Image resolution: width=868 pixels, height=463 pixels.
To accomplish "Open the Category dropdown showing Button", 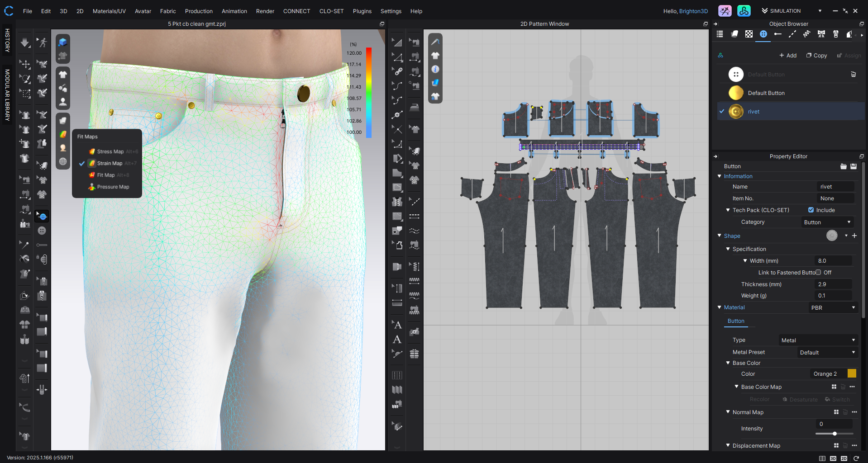I will click(x=827, y=222).
